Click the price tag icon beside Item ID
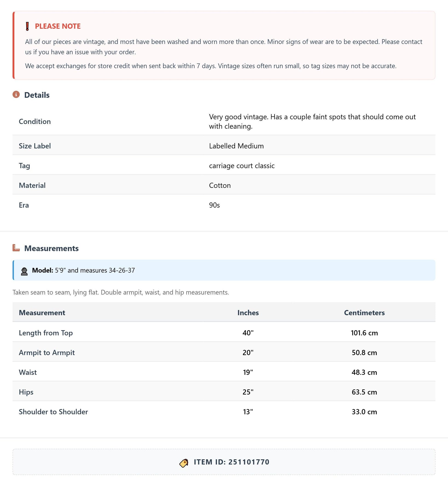448x486 pixels. (184, 463)
